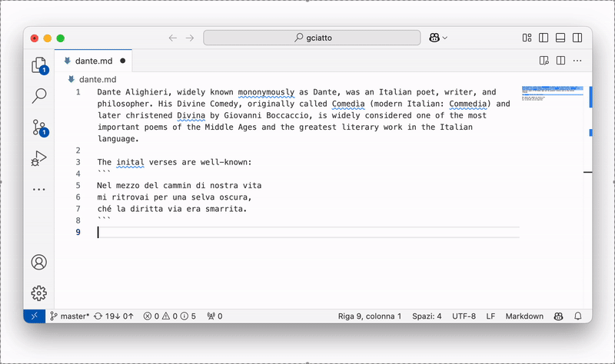
Task: Synchronize changes 19↓ 0↑
Action: pyautogui.click(x=114, y=316)
